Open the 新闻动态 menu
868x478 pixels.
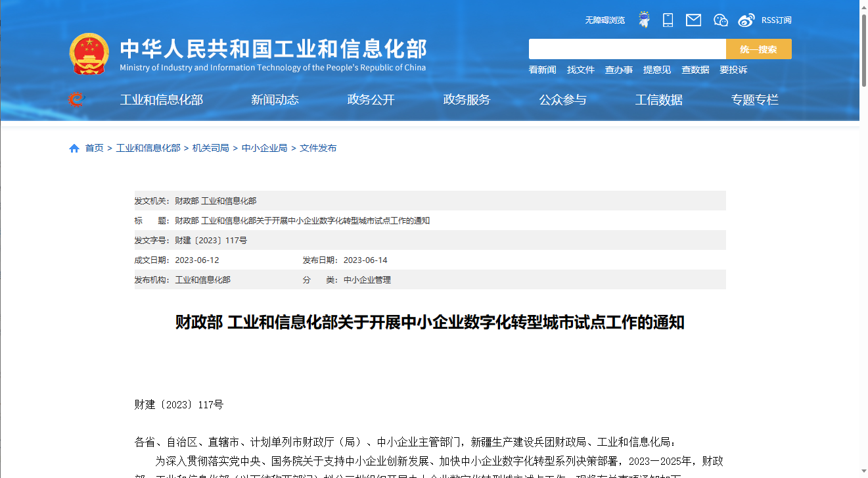[275, 99]
